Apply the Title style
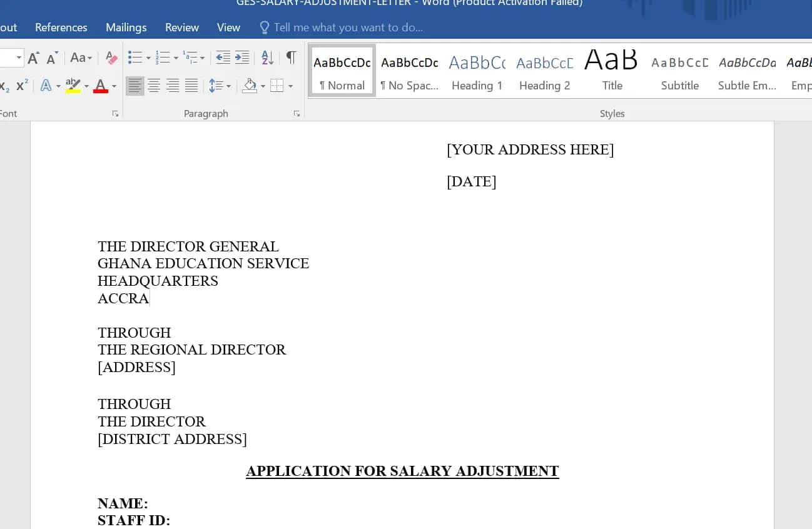 point(612,70)
